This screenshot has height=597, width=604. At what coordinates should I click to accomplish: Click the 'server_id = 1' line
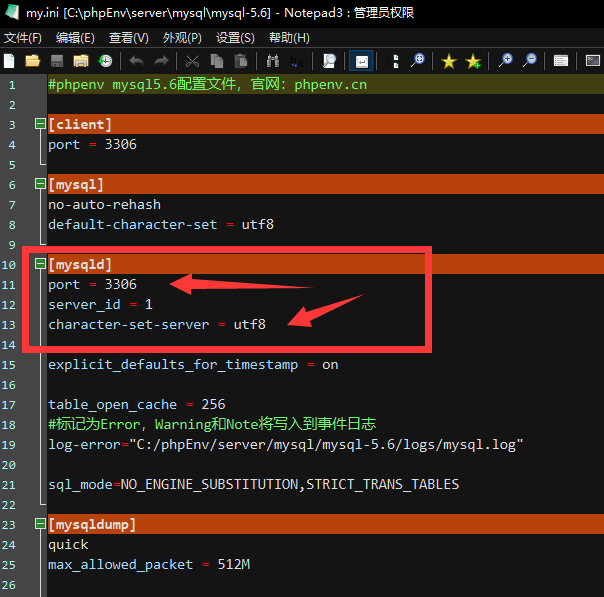pos(101,305)
